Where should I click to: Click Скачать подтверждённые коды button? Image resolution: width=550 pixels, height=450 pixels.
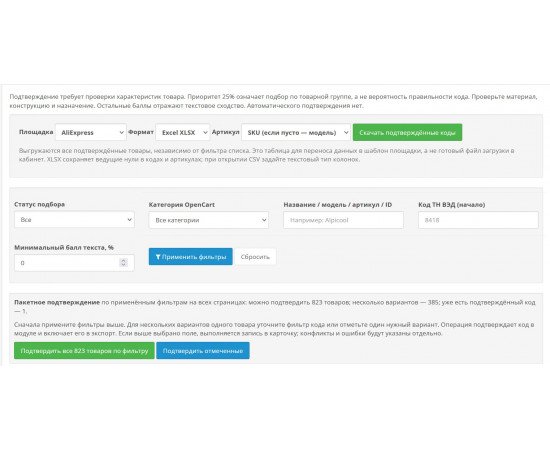pos(407,132)
